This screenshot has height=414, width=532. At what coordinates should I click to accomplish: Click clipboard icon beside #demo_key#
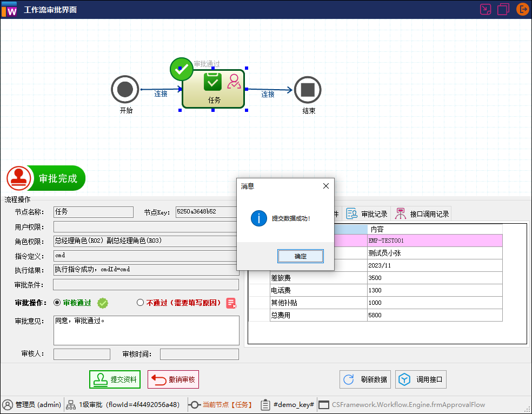coord(265,404)
